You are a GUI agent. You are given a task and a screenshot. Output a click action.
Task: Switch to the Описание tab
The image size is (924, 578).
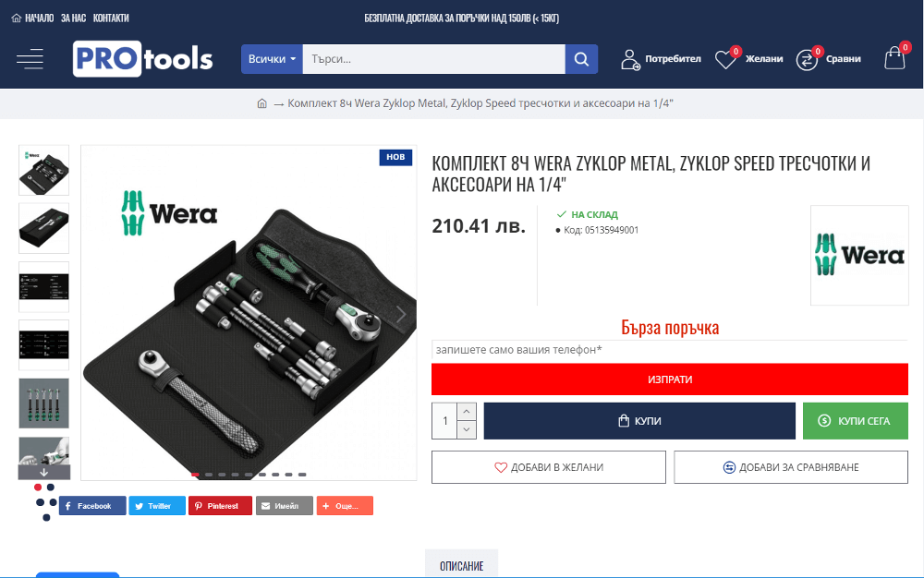pos(461,564)
